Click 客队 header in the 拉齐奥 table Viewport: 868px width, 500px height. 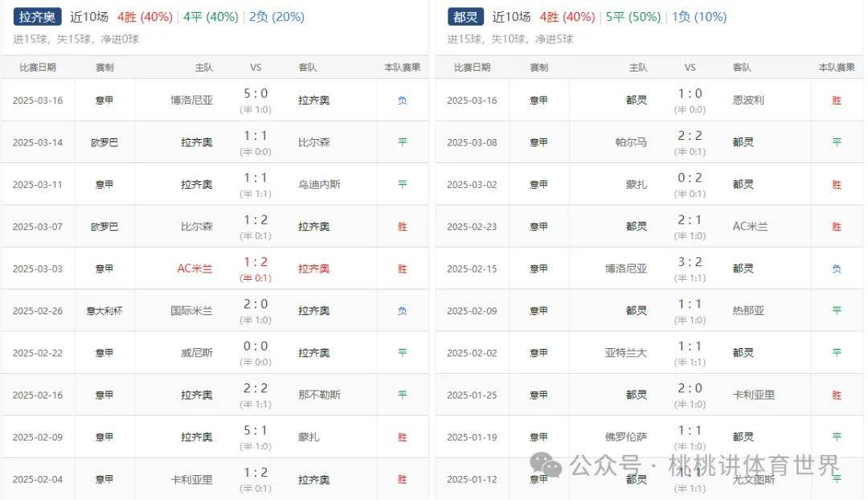coord(307,68)
